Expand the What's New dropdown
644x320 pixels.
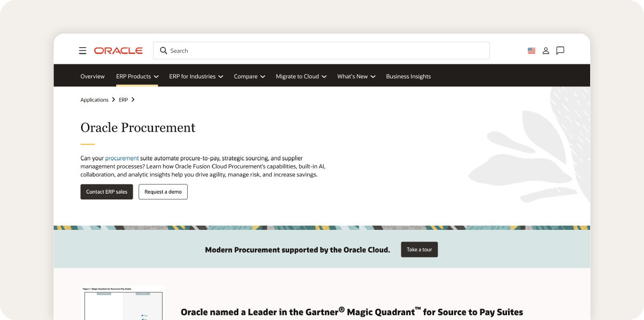coord(356,76)
